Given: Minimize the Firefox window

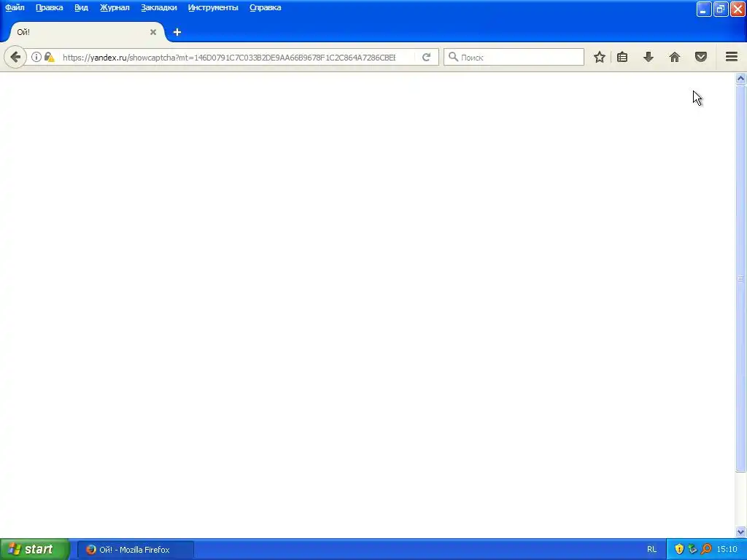Looking at the screenshot, I should click(x=704, y=9).
